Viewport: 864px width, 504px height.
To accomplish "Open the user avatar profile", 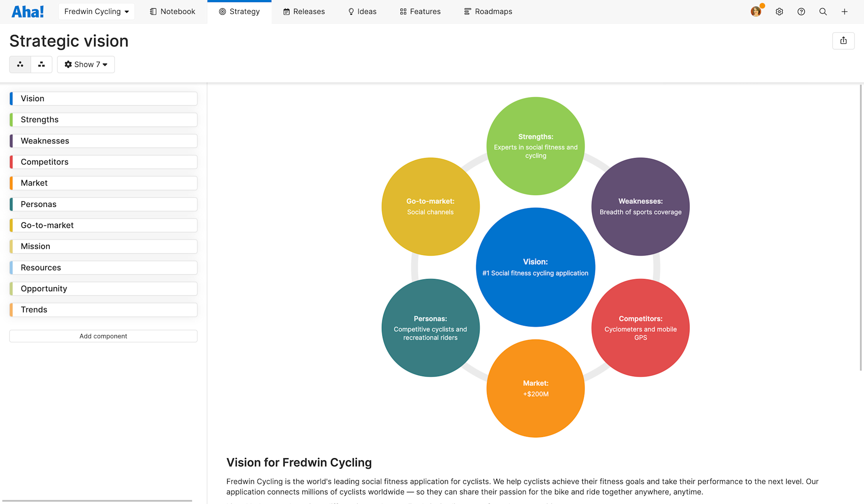I will 756,12.
